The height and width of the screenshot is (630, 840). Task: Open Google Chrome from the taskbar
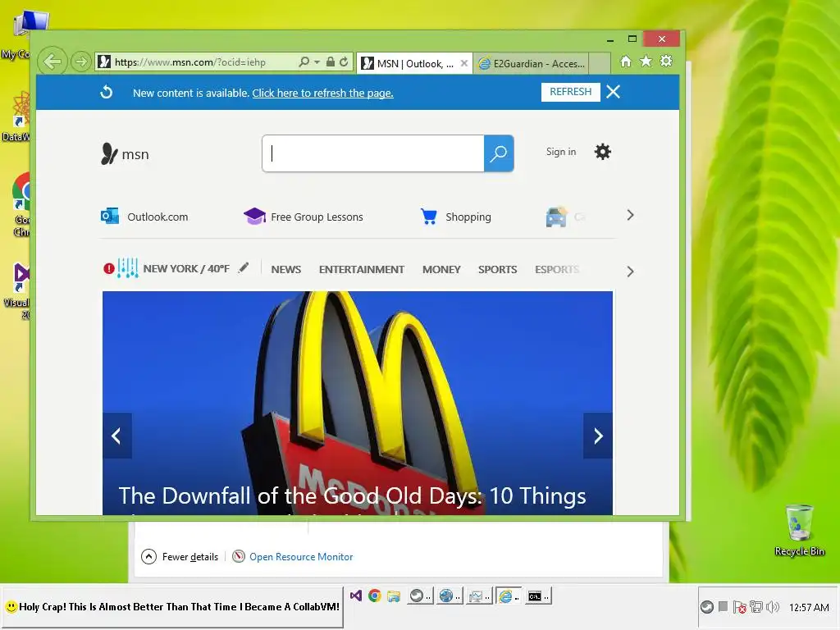pos(374,596)
